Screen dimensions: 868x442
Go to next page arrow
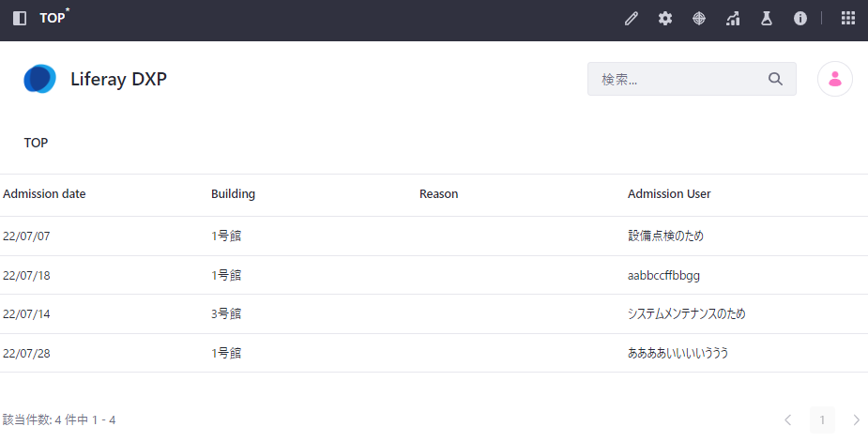[x=856, y=419]
